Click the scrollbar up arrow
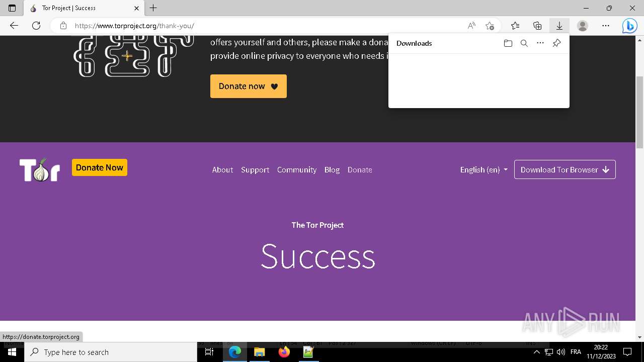The height and width of the screenshot is (362, 644). (639, 39)
